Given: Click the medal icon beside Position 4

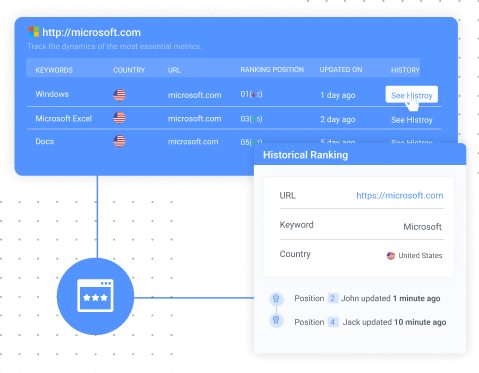Looking at the screenshot, I should (x=276, y=321).
